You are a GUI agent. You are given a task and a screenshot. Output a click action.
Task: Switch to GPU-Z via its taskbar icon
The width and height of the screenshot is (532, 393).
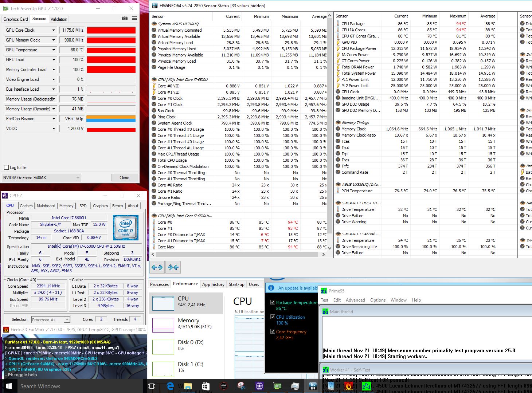[x=277, y=386]
